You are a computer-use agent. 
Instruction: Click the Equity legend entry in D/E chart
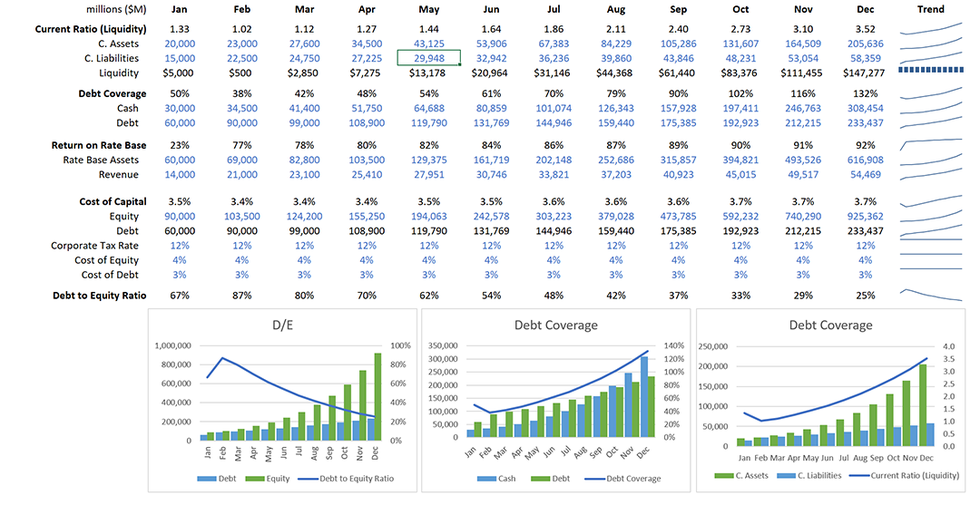(268, 479)
